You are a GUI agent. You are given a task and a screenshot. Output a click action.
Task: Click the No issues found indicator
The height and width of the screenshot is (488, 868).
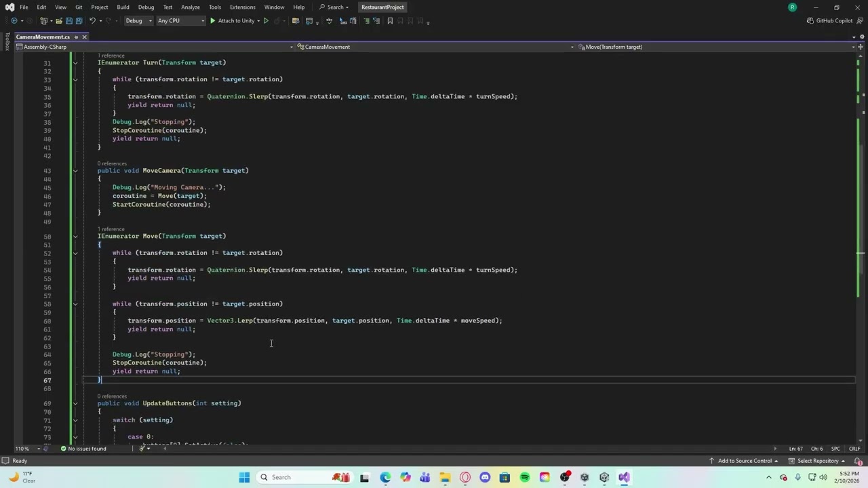coord(83,449)
